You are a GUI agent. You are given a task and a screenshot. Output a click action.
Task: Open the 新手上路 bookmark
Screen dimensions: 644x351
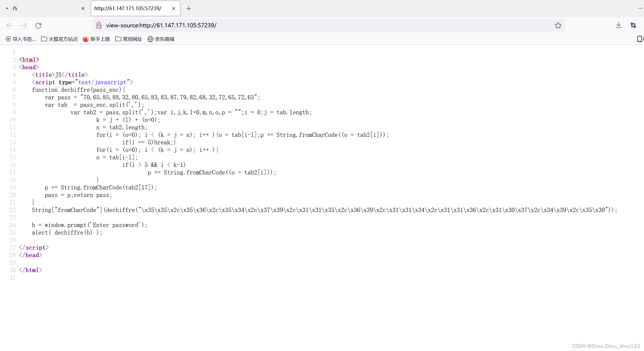(x=96, y=39)
